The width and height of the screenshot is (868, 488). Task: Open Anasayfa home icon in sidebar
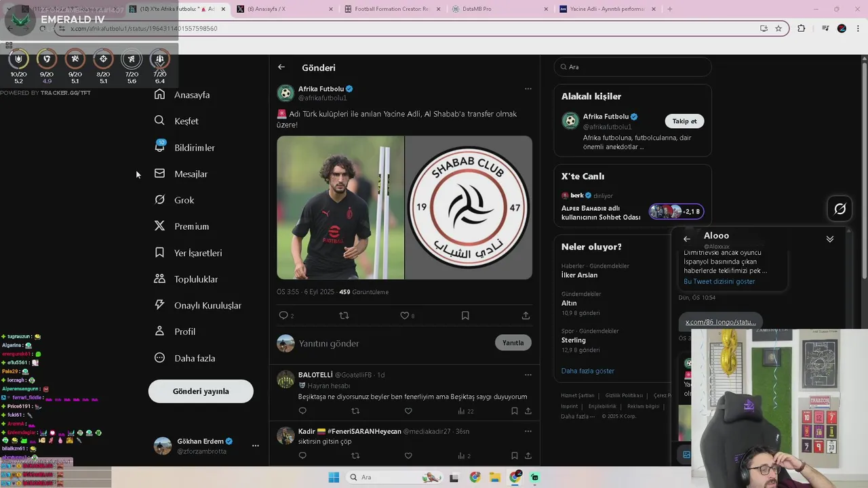click(159, 94)
